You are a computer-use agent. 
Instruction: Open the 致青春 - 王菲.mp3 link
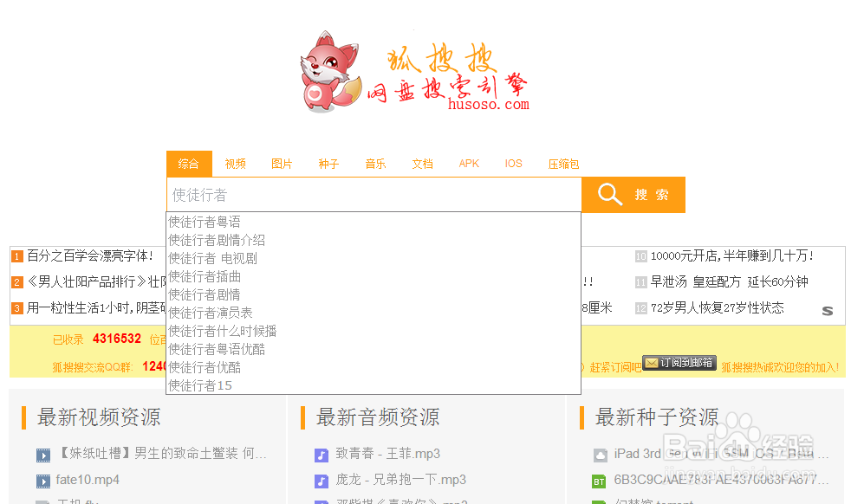(388, 454)
